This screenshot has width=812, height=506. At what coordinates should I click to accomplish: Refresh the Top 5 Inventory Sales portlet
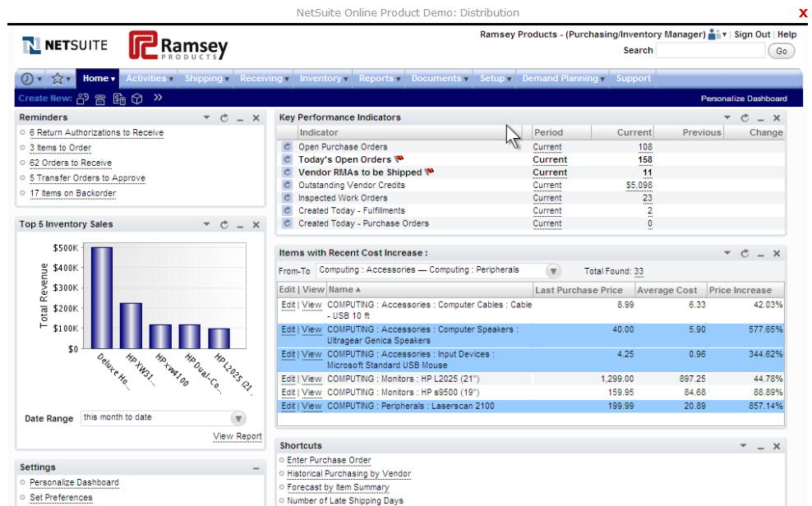[224, 224]
